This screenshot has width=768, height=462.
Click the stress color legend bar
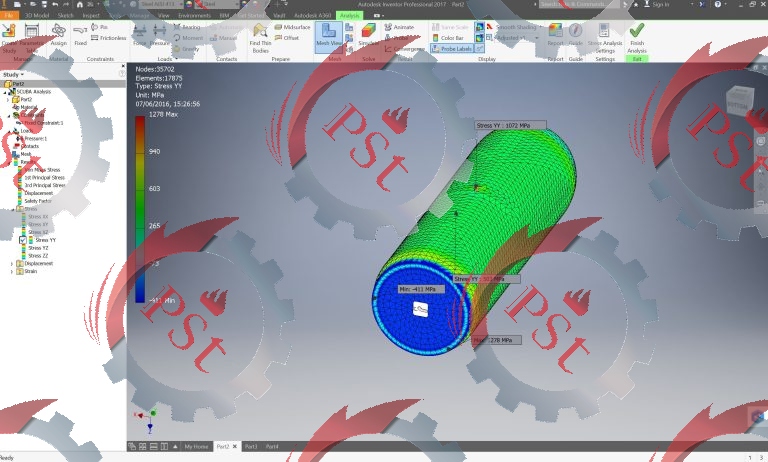pos(141,209)
